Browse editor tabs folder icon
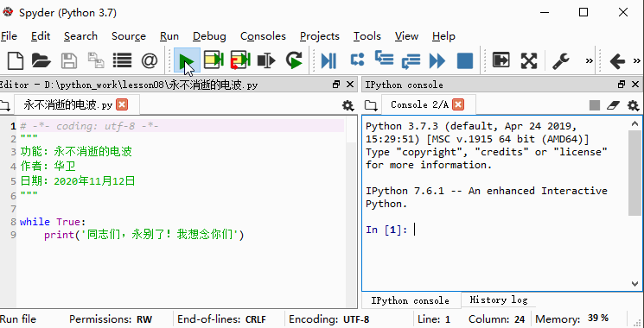This screenshot has width=644, height=328. [5, 106]
